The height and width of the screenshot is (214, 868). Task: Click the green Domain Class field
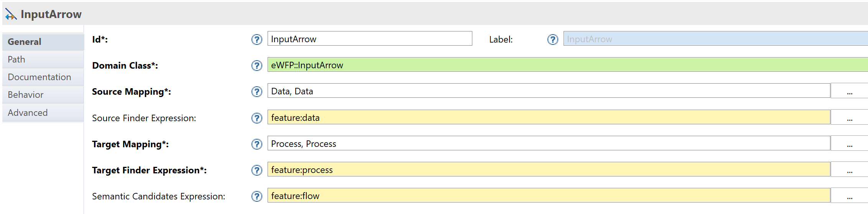click(x=568, y=65)
